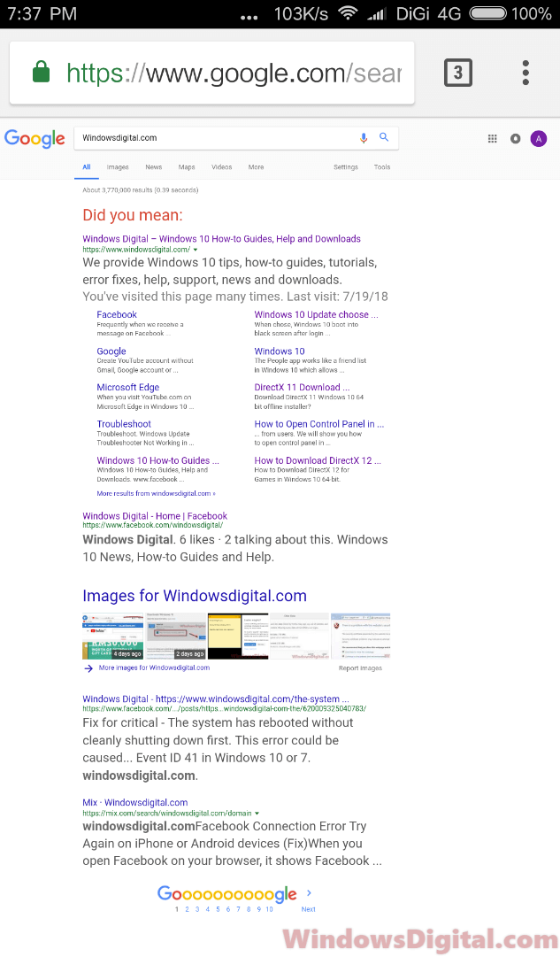
Task: Go to results page 5
Action: [x=218, y=909]
